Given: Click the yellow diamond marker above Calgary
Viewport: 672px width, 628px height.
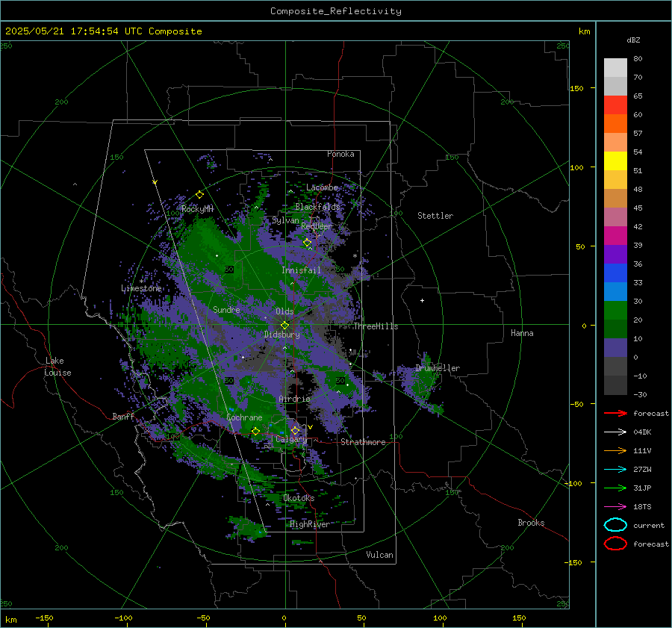Looking at the screenshot, I should [295, 430].
